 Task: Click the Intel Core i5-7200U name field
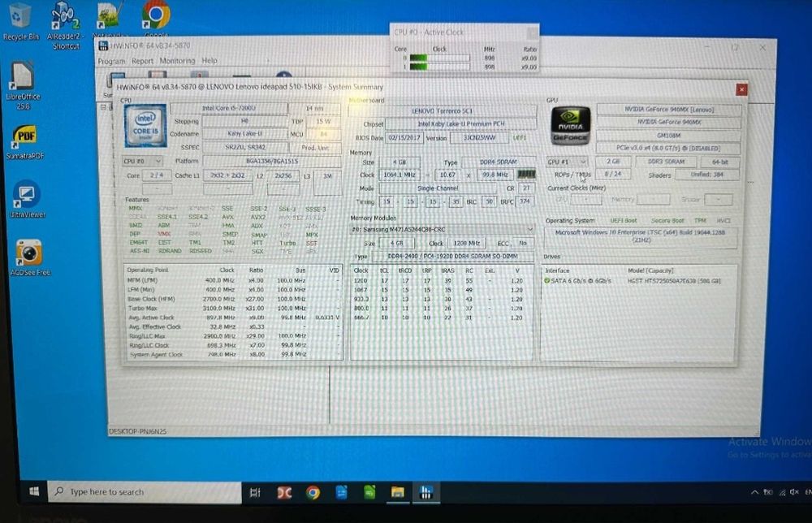(228, 108)
